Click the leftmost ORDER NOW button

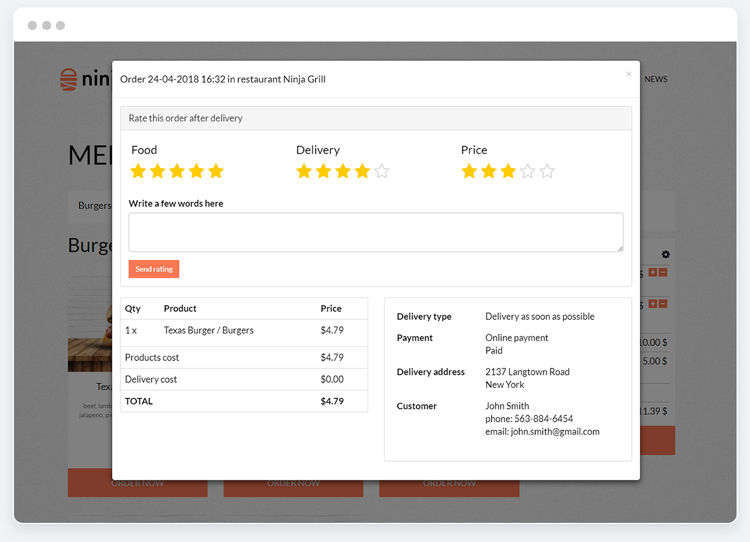(x=138, y=483)
